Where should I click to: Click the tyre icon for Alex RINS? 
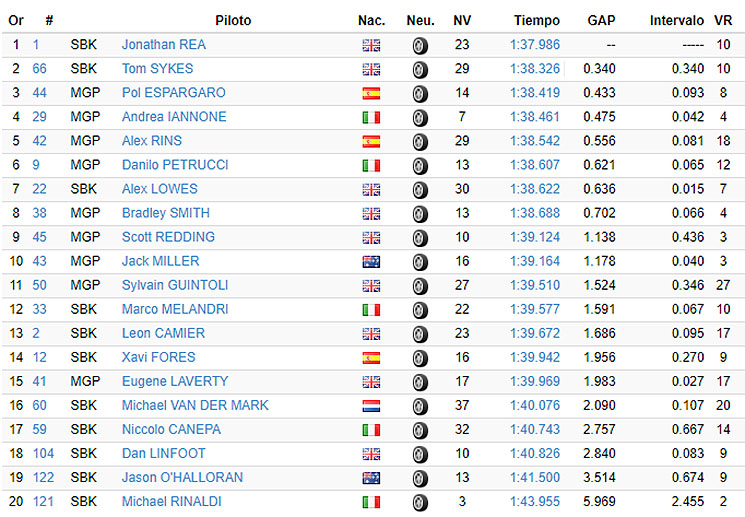420,142
